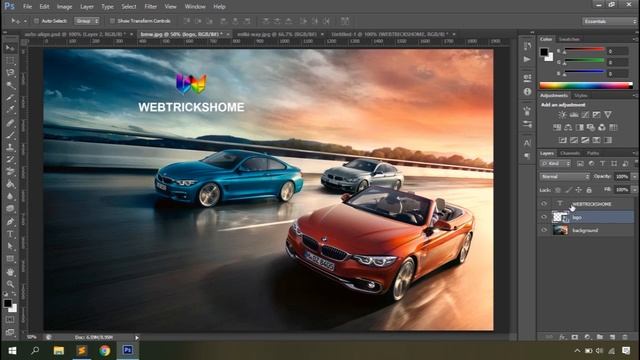Select the Blur tool
Image resolution: width=640 pixels, height=360 pixels.
click(x=10, y=197)
